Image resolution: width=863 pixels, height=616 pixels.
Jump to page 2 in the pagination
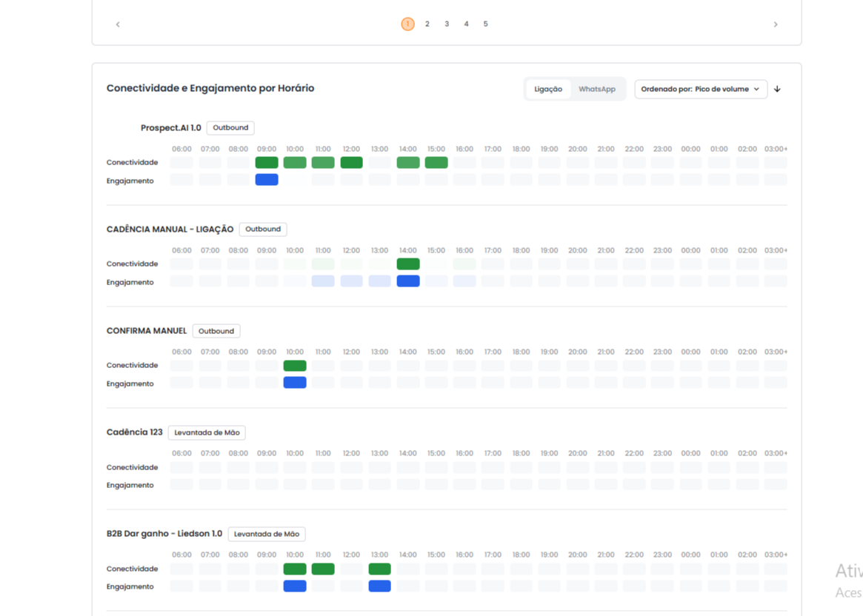click(x=427, y=24)
